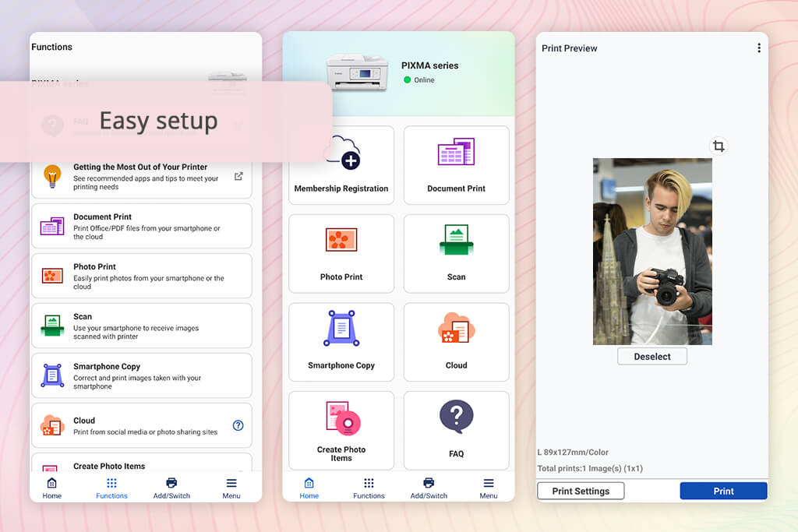Click the L 89x127mm/Color text

click(x=573, y=452)
